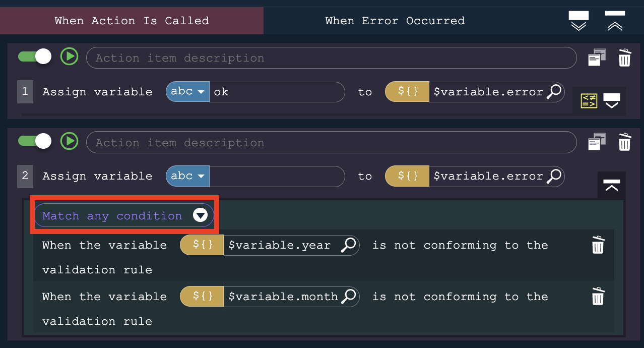This screenshot has height=348, width=644.
Task: Open variable picker for $variable.month
Action: [348, 297]
